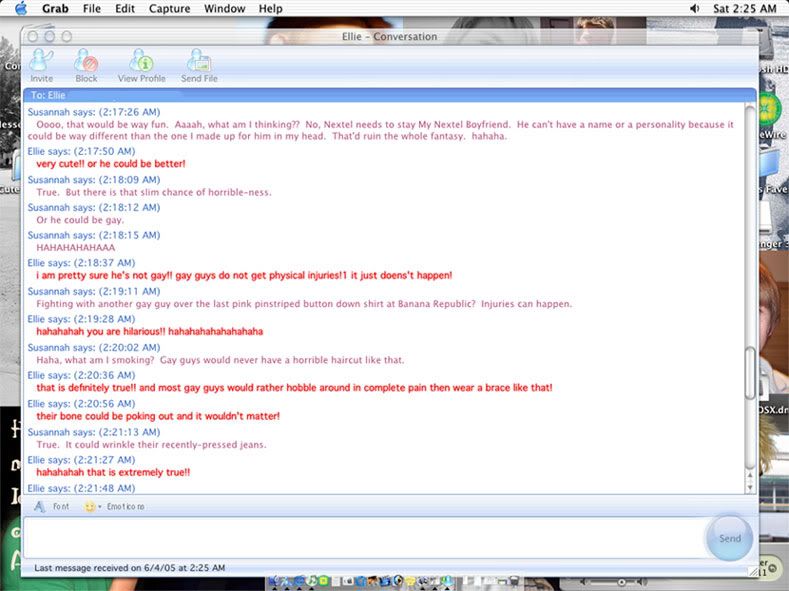The image size is (789, 591).
Task: Click "Susannah says: (2:18:15 AM)" header
Action: coord(94,235)
